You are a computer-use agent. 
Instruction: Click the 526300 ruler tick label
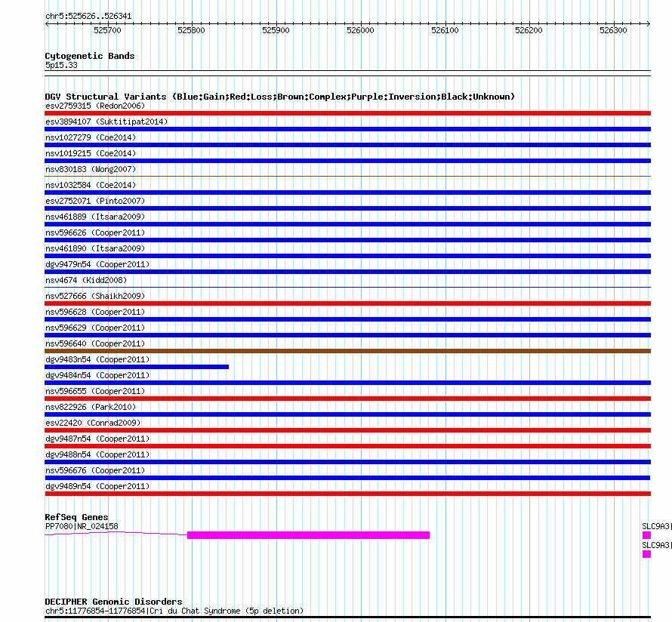click(x=613, y=30)
